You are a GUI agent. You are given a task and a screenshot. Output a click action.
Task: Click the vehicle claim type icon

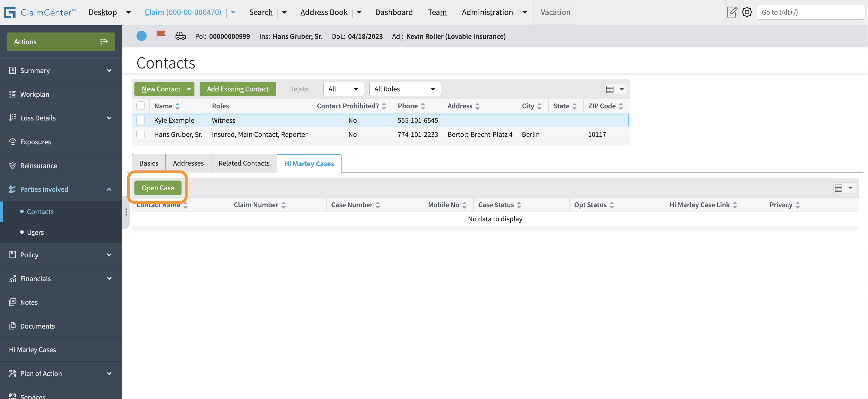(181, 36)
